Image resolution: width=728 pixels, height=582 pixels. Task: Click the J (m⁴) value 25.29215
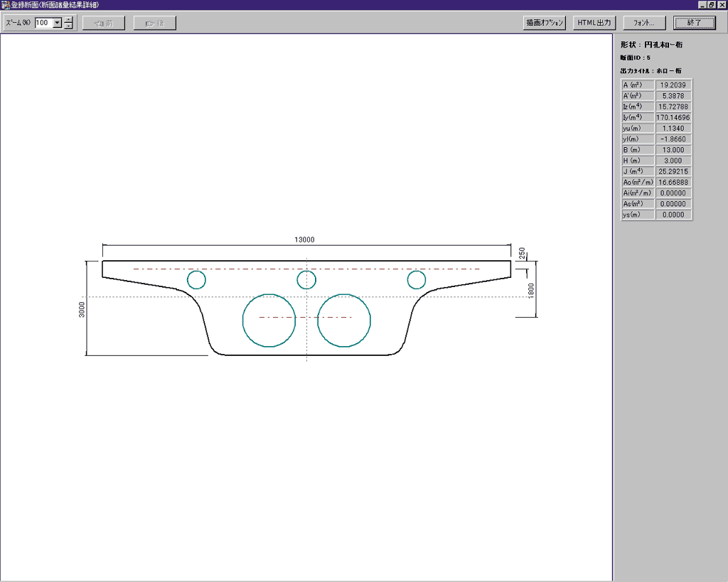pos(673,171)
